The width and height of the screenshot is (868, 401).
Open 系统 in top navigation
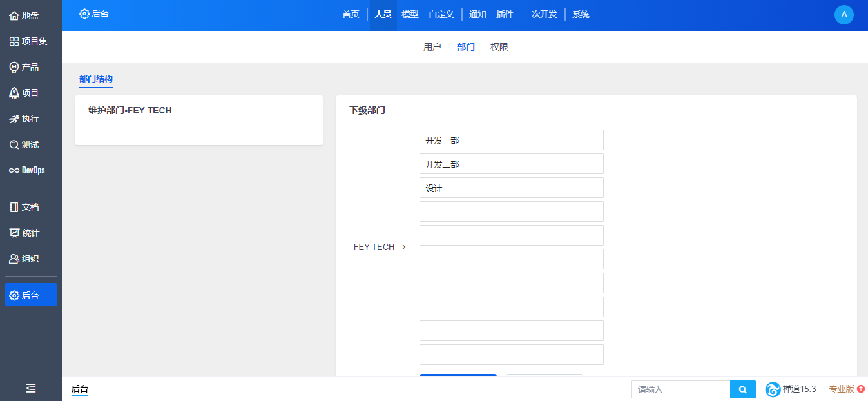pos(581,14)
